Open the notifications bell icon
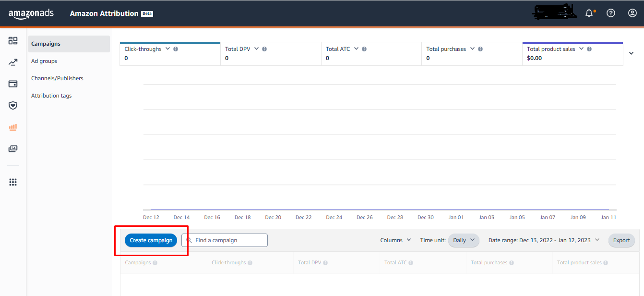The width and height of the screenshot is (644, 296). click(x=589, y=13)
